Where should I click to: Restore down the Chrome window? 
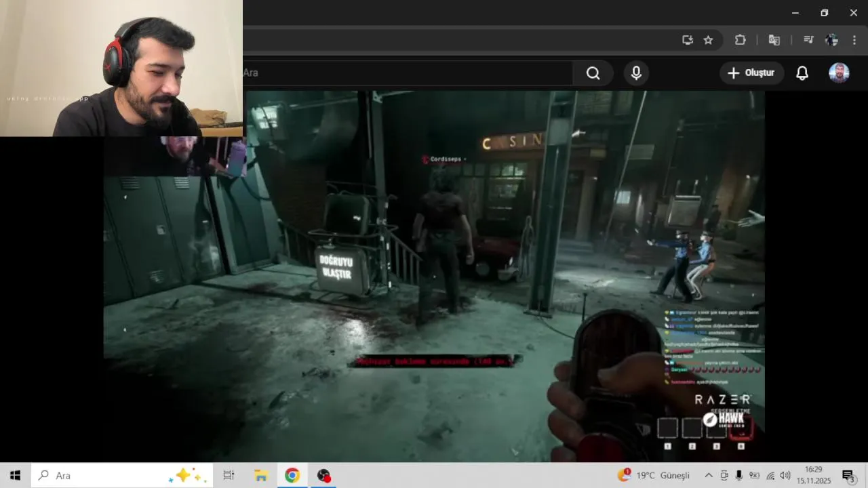pos(825,13)
